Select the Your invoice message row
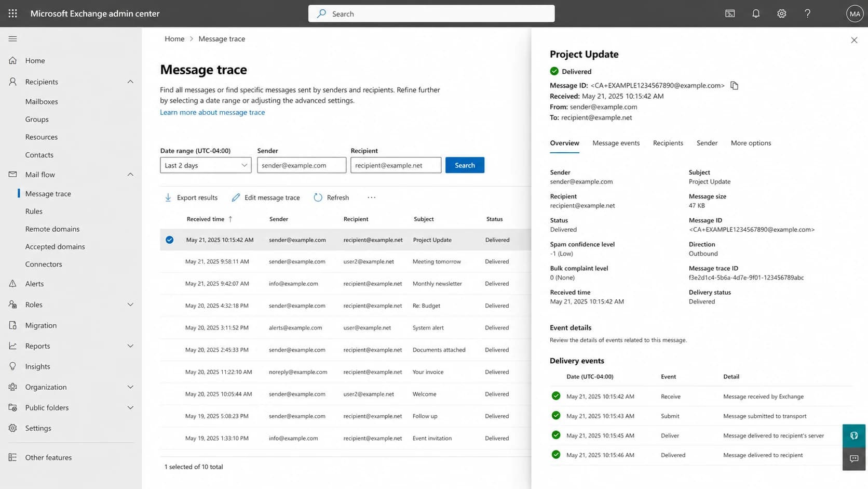Viewport: 868px width, 489px height. [x=345, y=372]
